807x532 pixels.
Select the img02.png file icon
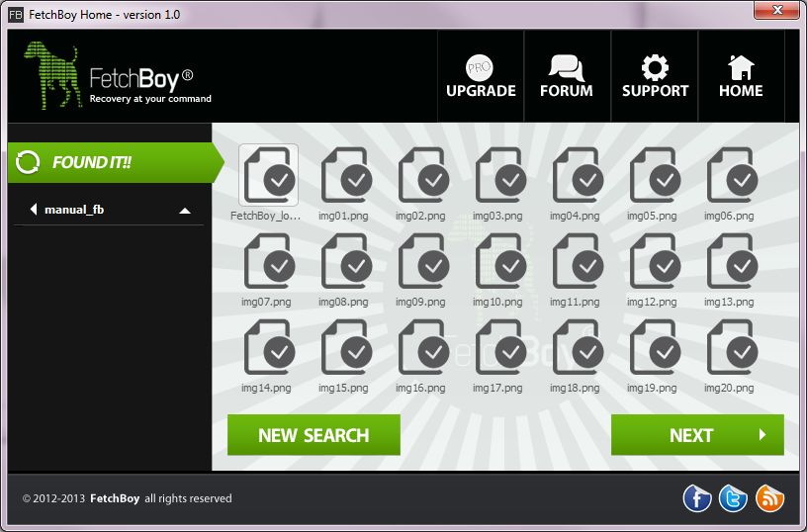pyautogui.click(x=423, y=175)
